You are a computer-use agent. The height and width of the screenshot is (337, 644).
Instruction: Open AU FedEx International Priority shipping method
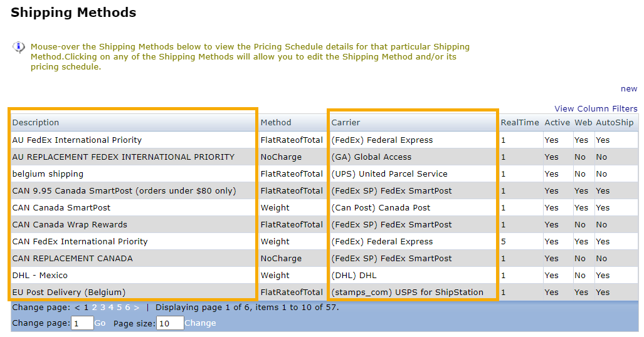point(77,140)
